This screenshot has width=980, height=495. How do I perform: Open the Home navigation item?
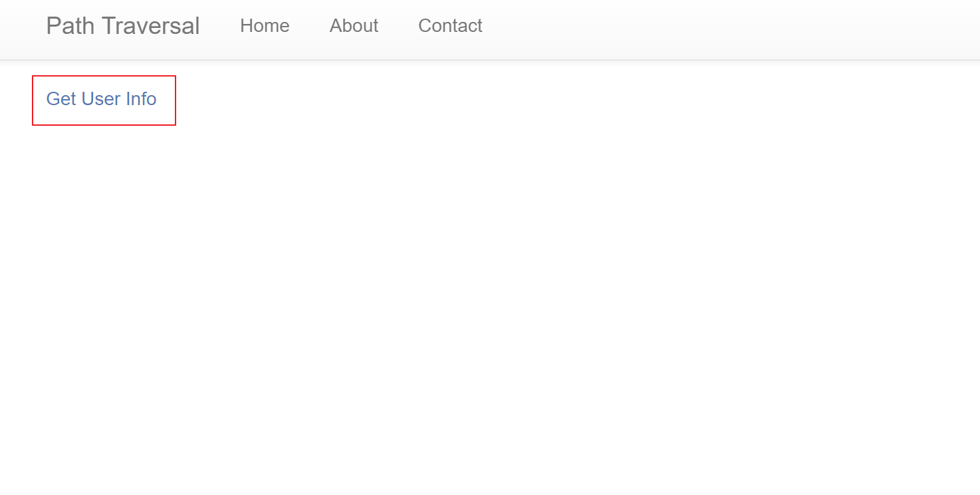pos(265,26)
